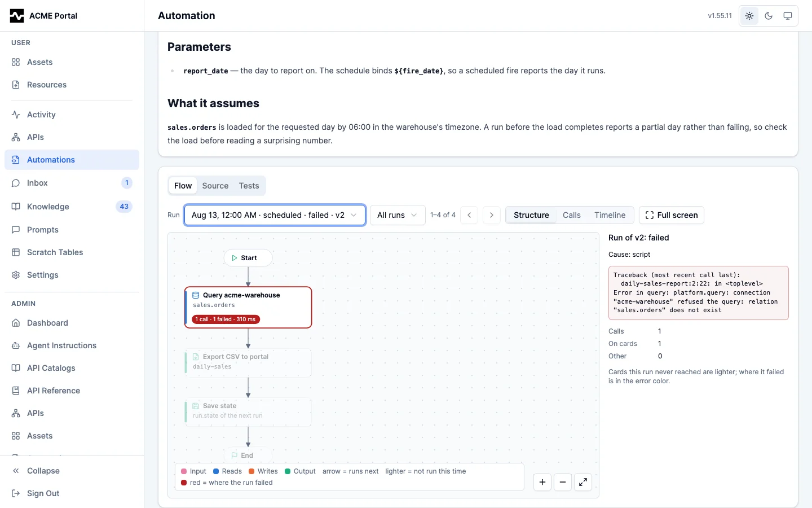This screenshot has width=812, height=508.
Task: Open Prompts page
Action: (72, 230)
